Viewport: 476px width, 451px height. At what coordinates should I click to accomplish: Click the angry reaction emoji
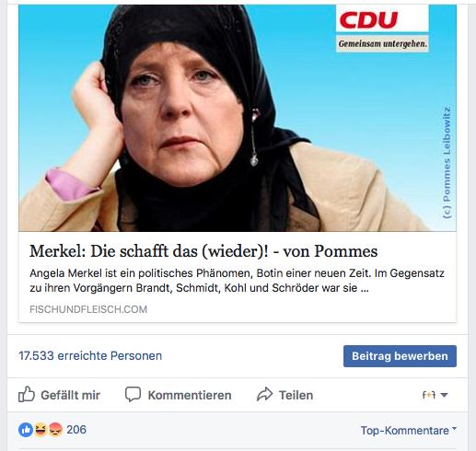55,430
